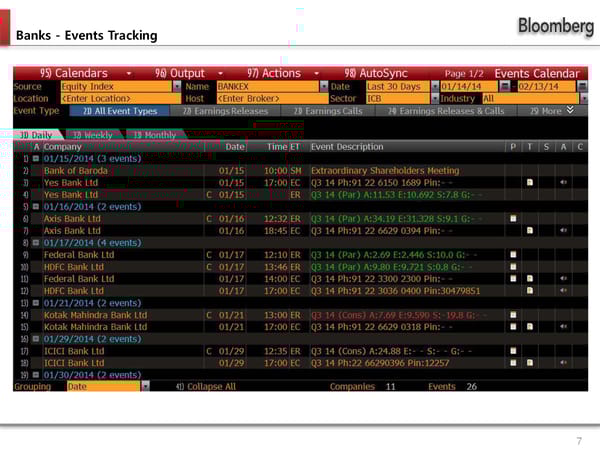Click the Enter Location field
This screenshot has width=600, height=450.
(x=121, y=99)
